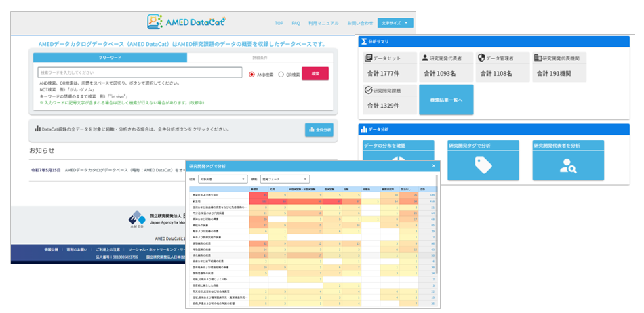Click the 合計 1093名 value
Screen dimensions: 644x313
(440, 74)
